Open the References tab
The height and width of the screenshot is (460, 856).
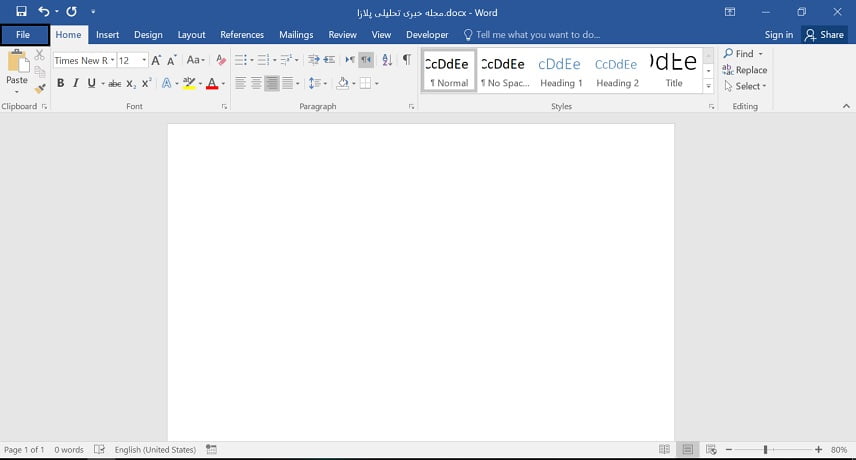(242, 34)
